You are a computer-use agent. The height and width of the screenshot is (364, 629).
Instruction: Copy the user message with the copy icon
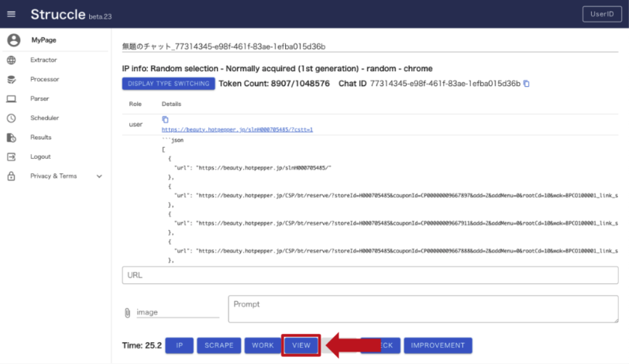(x=165, y=119)
